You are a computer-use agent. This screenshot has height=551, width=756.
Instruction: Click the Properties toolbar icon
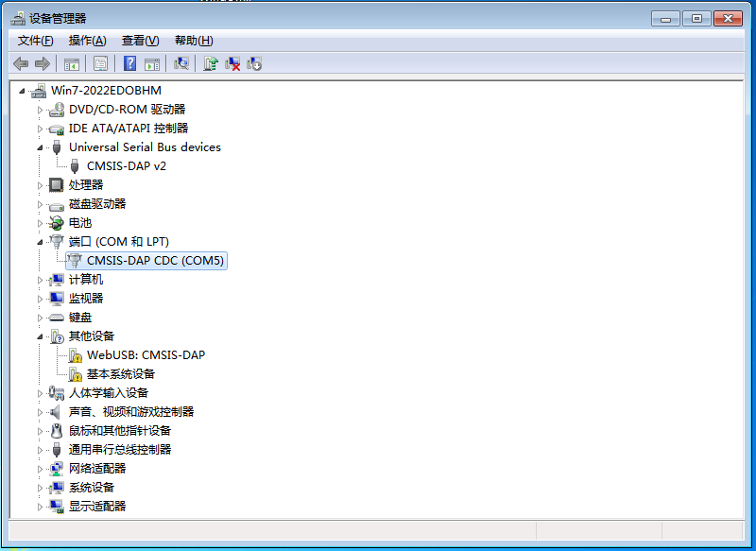coord(100,63)
